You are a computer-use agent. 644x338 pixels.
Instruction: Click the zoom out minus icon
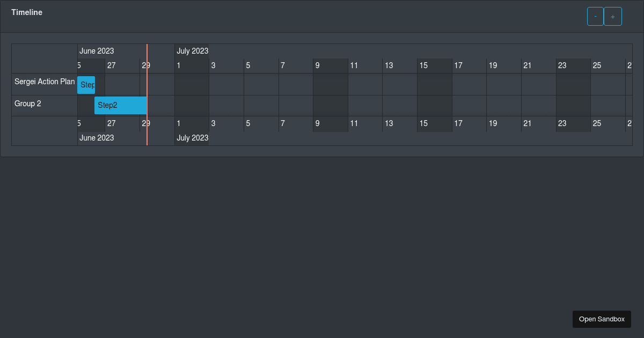click(595, 16)
